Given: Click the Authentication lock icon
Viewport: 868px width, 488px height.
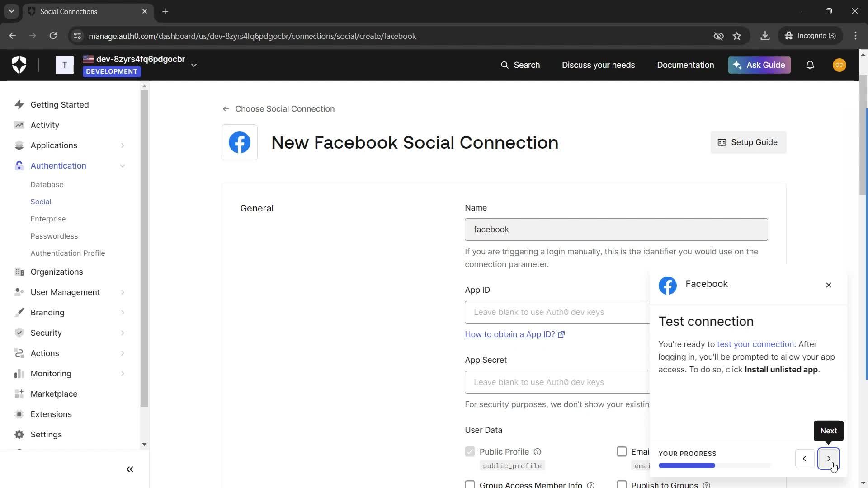Looking at the screenshot, I should [x=19, y=166].
